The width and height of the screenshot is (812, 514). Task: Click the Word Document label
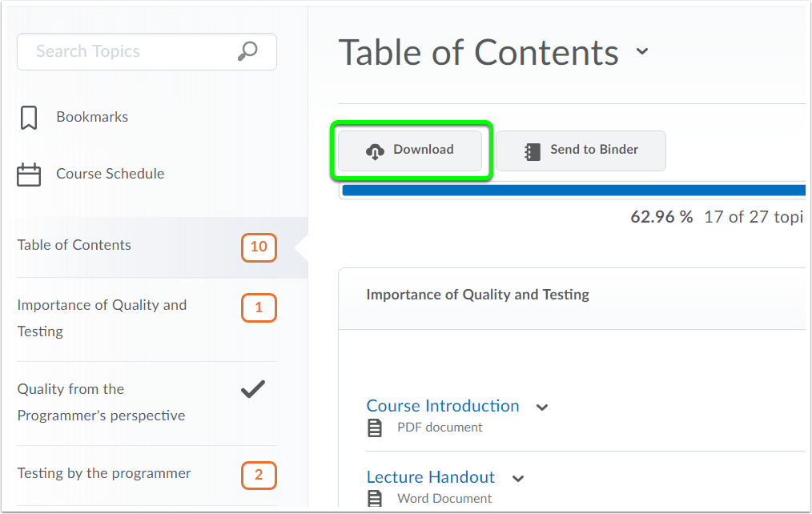(x=444, y=499)
